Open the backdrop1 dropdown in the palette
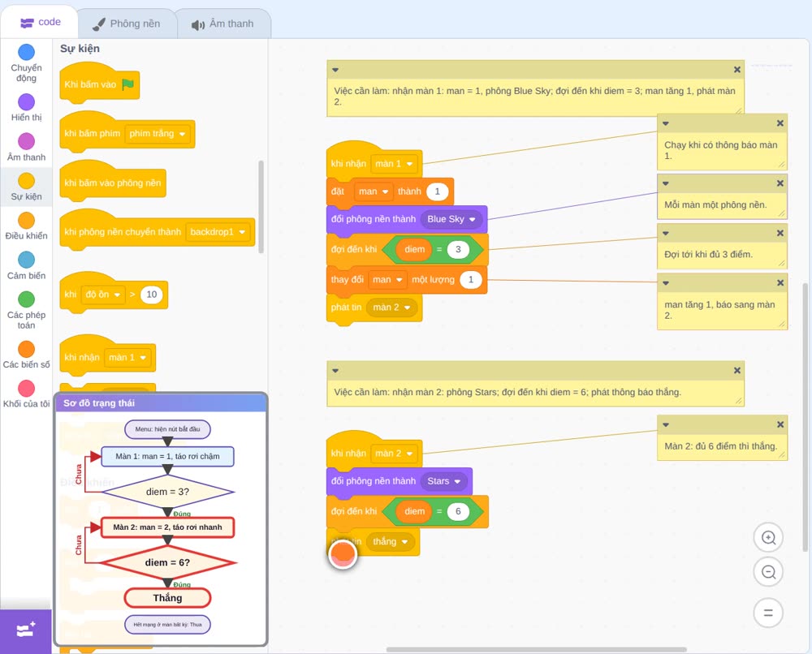 click(x=218, y=232)
